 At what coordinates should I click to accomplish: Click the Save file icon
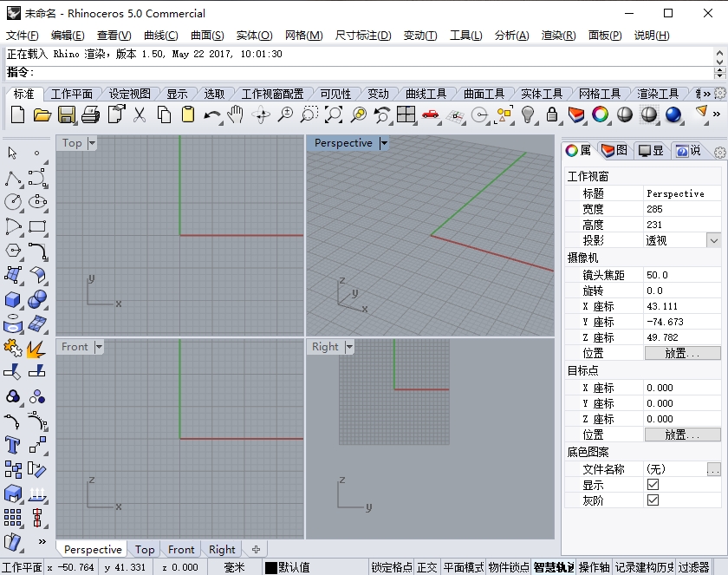tap(67, 115)
